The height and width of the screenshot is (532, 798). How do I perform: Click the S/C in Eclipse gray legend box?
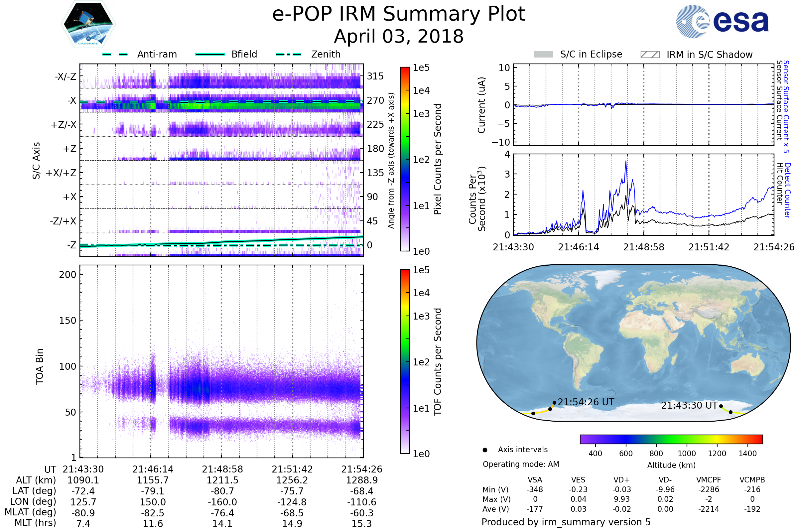click(543, 55)
